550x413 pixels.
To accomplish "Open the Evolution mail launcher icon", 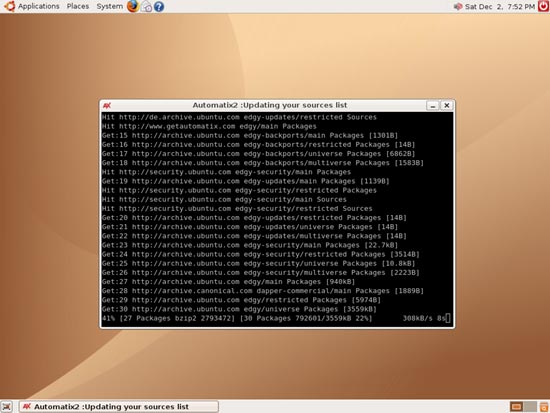I will coord(146,6).
